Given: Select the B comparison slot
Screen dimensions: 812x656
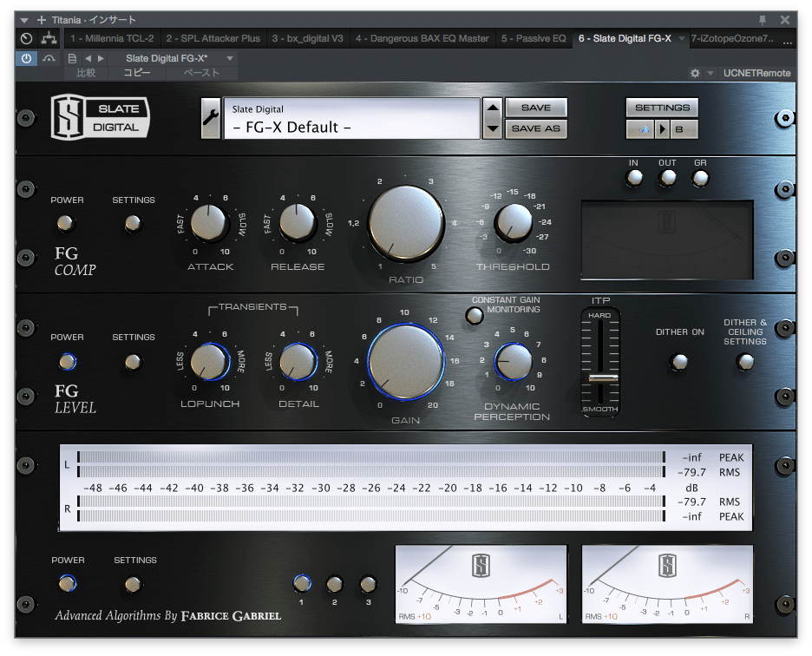Looking at the screenshot, I should tap(684, 129).
